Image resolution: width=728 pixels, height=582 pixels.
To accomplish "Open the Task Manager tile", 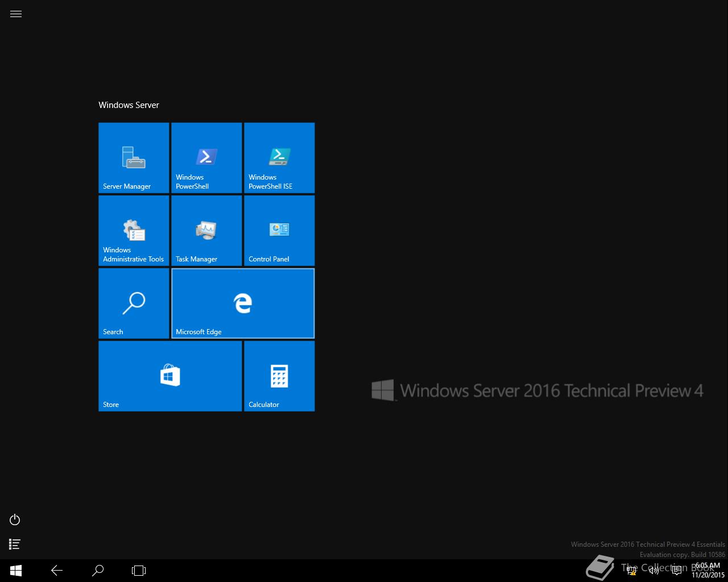I will (206, 231).
